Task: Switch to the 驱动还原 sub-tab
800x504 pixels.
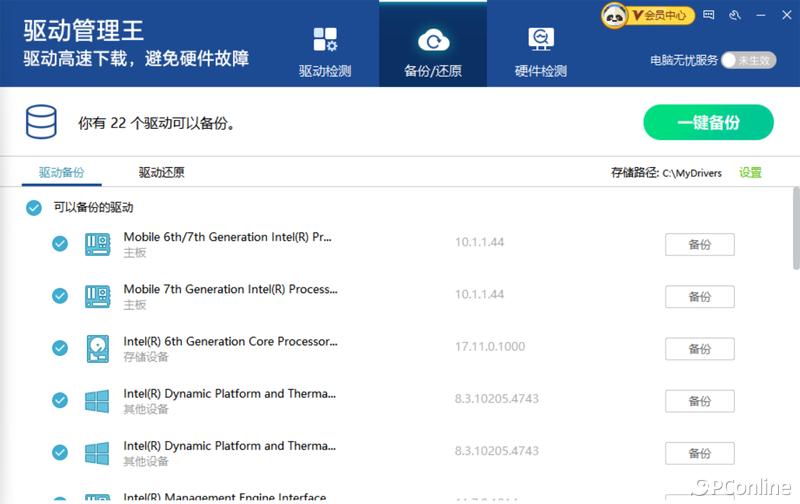Action: (x=161, y=172)
